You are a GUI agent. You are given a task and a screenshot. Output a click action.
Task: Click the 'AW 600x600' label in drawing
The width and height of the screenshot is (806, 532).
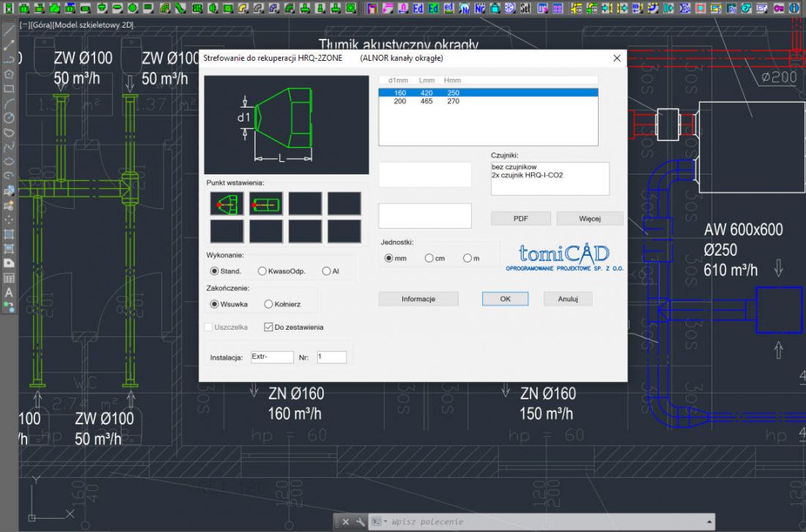(x=743, y=230)
